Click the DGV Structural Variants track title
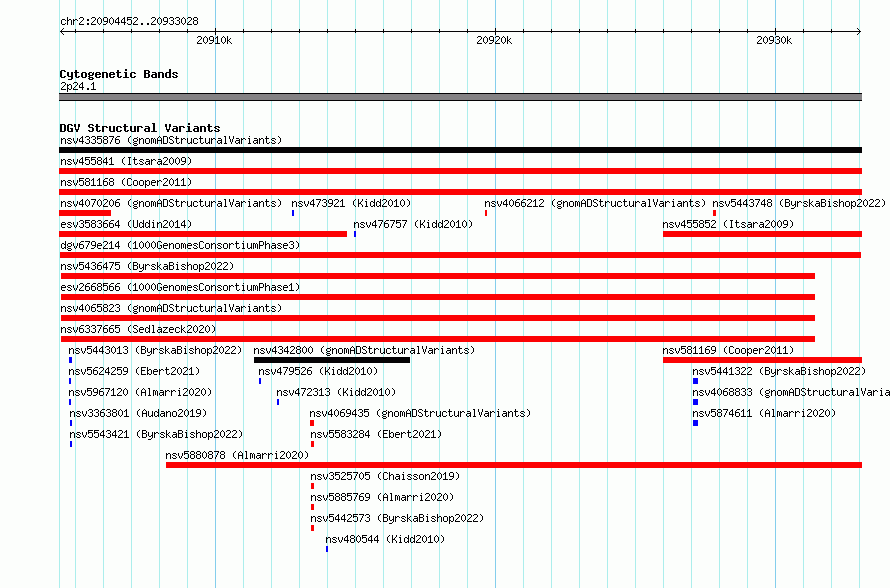890x588 pixels. coord(140,128)
